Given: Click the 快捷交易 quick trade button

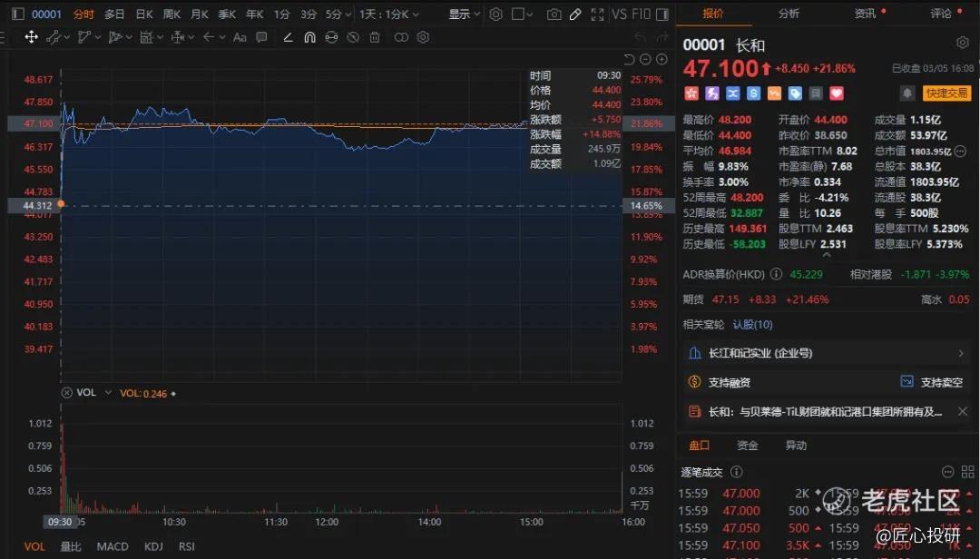Looking at the screenshot, I should (946, 93).
